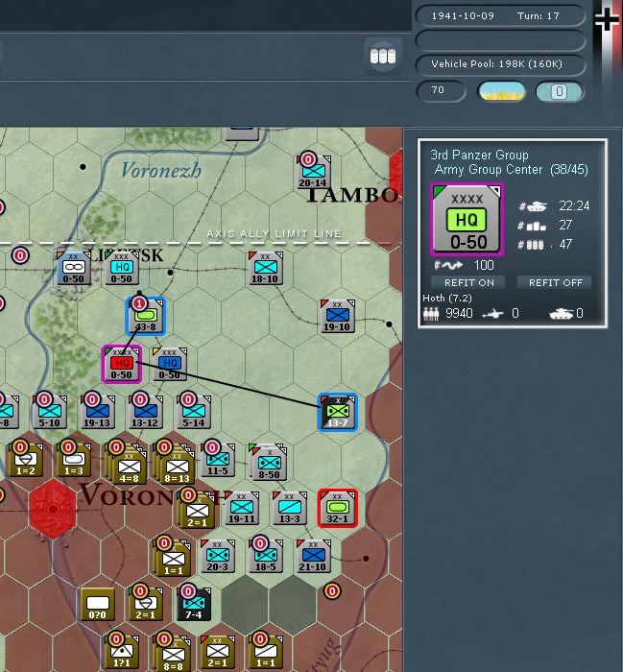Select the 21-10 infantry division counter
623x672 pixels.
click(314, 556)
